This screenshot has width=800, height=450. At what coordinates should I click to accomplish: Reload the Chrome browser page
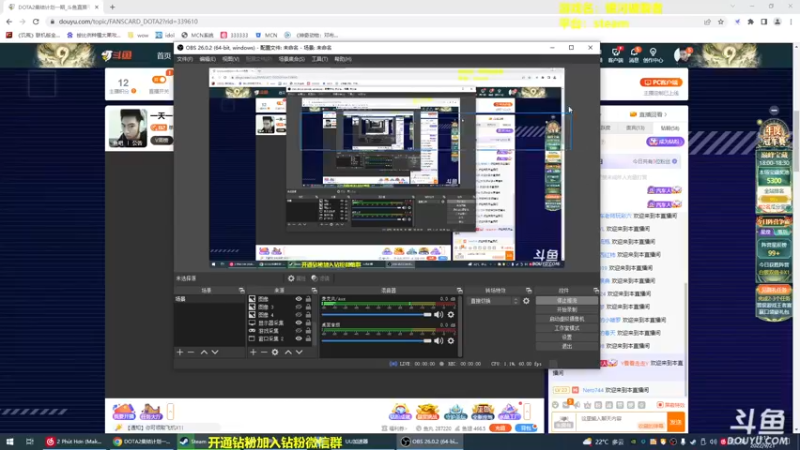36,21
